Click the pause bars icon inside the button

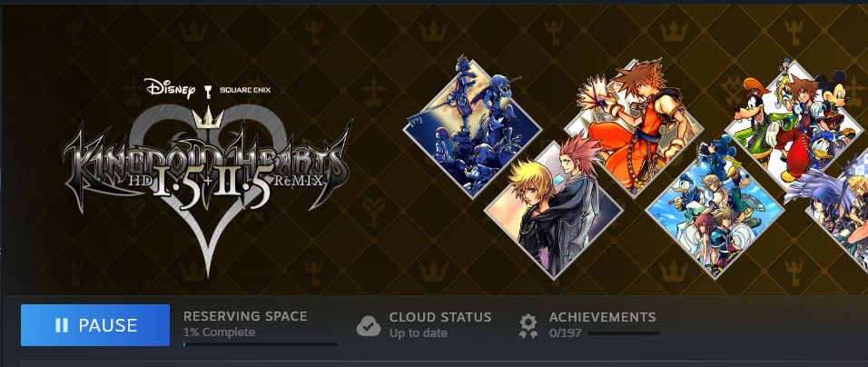click(62, 325)
